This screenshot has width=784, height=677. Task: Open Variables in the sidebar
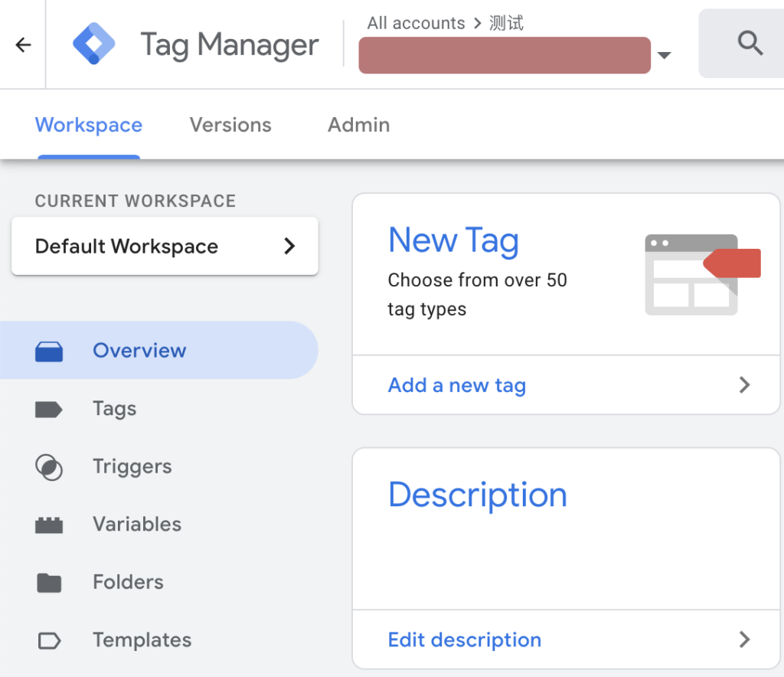click(x=159, y=525)
